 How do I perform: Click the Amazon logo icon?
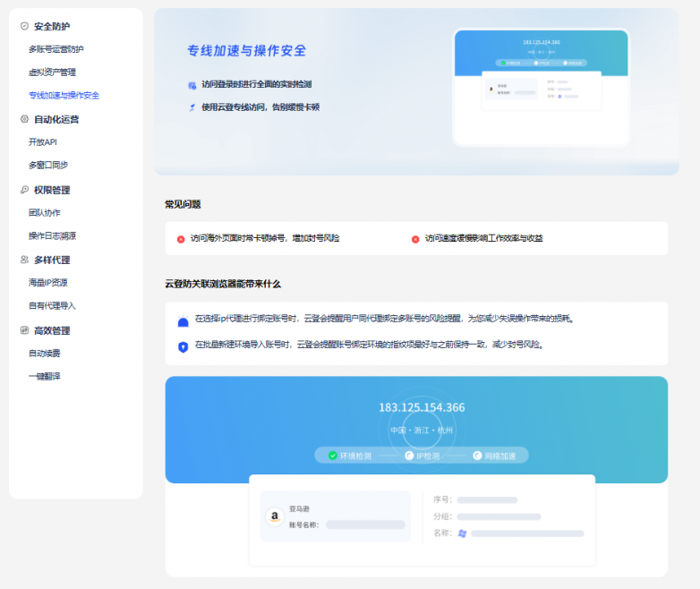275,516
